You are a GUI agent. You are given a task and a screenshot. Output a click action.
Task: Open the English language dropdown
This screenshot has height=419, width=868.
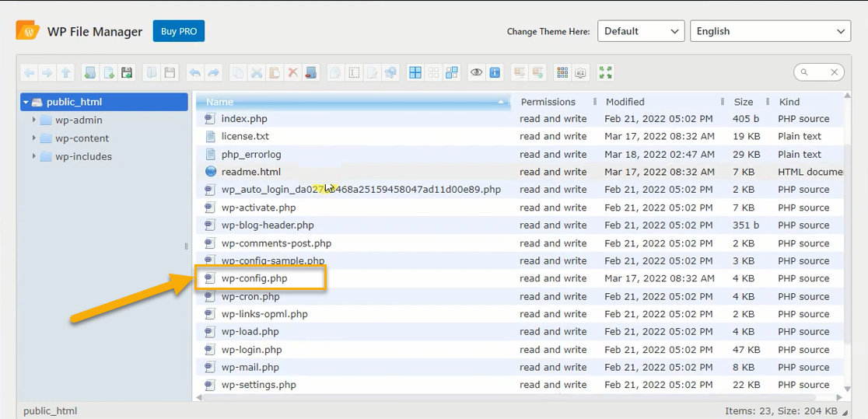770,31
